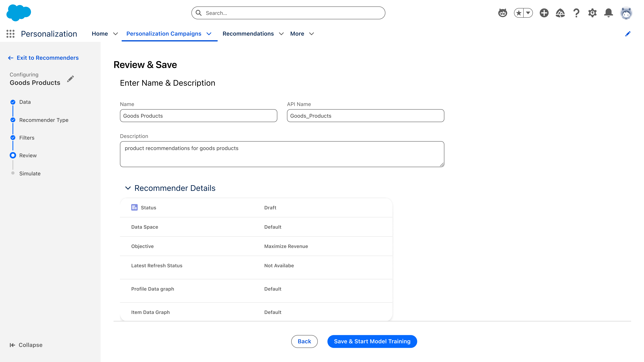Viewport: 644px width, 362px height.
Task: Edit Goods Products name pencil
Action: 70,79
